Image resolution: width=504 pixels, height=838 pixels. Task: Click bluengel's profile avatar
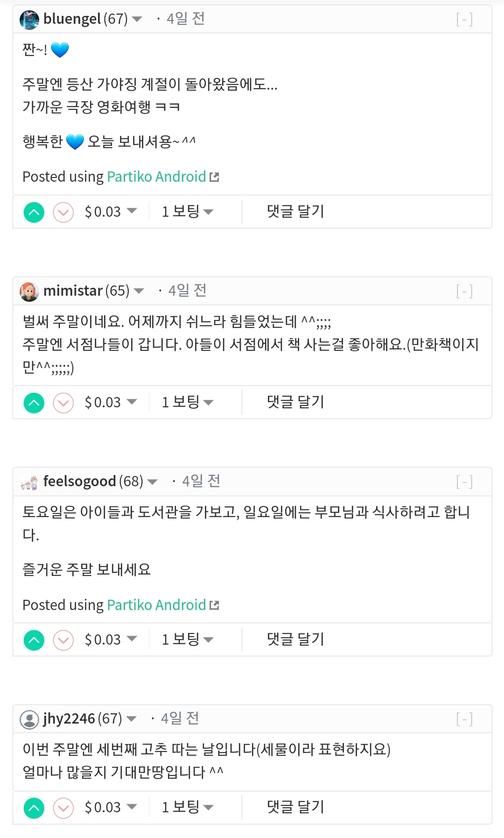29,20
